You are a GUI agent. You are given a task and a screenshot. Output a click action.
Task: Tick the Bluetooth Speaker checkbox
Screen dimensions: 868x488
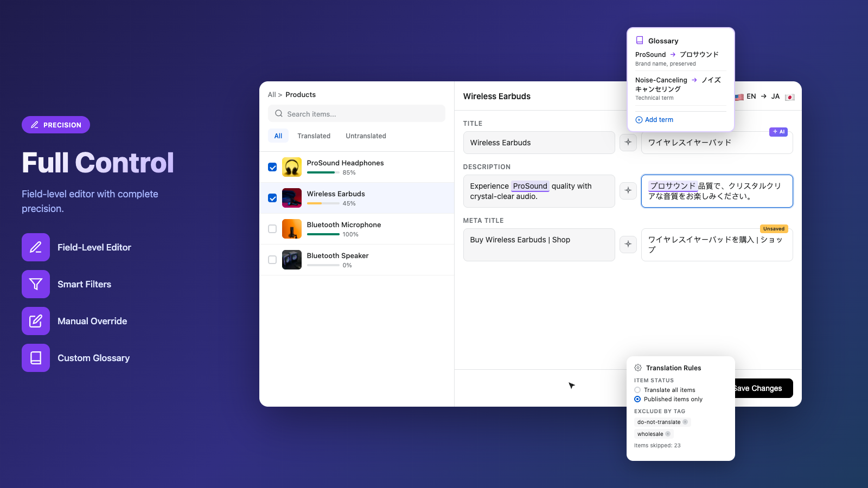point(272,260)
